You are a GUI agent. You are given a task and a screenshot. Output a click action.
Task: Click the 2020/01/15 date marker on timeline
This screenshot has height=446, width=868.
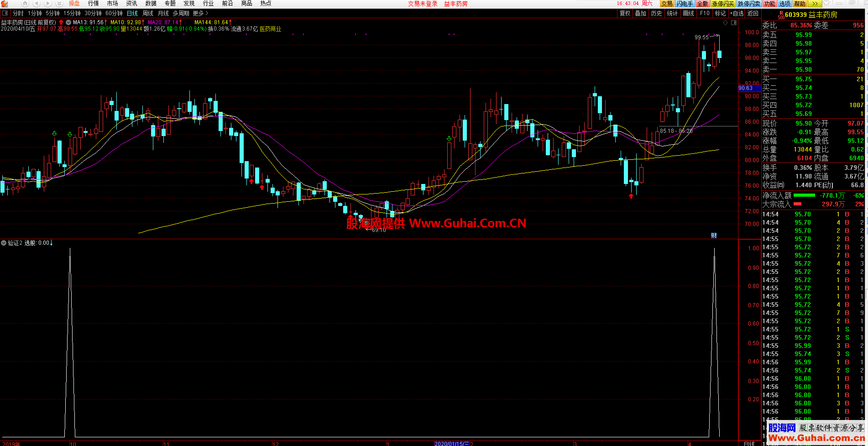pyautogui.click(x=451, y=443)
